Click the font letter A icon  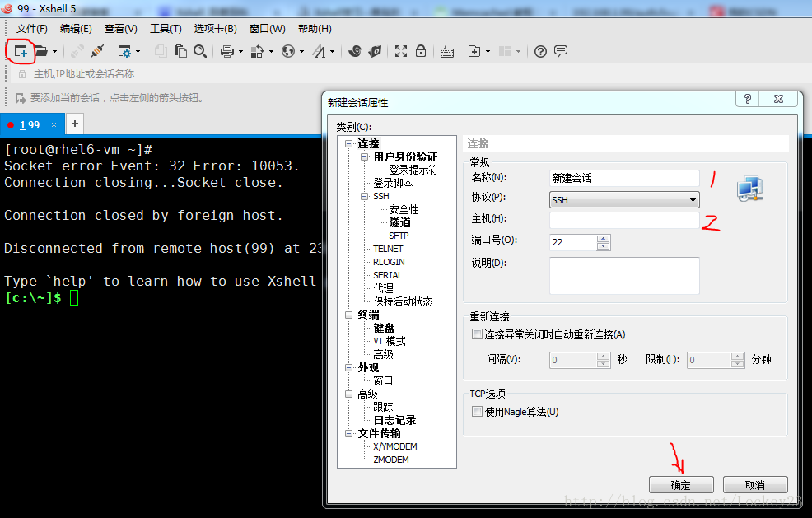320,51
